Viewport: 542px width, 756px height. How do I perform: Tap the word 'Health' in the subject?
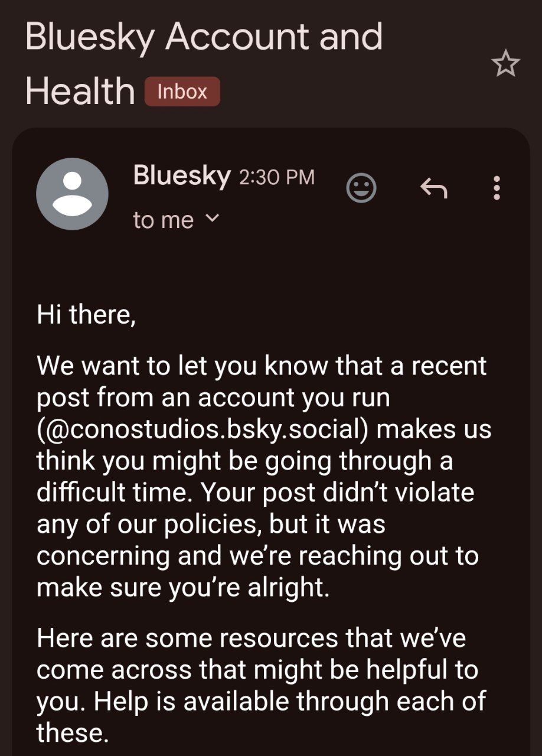tap(80, 92)
